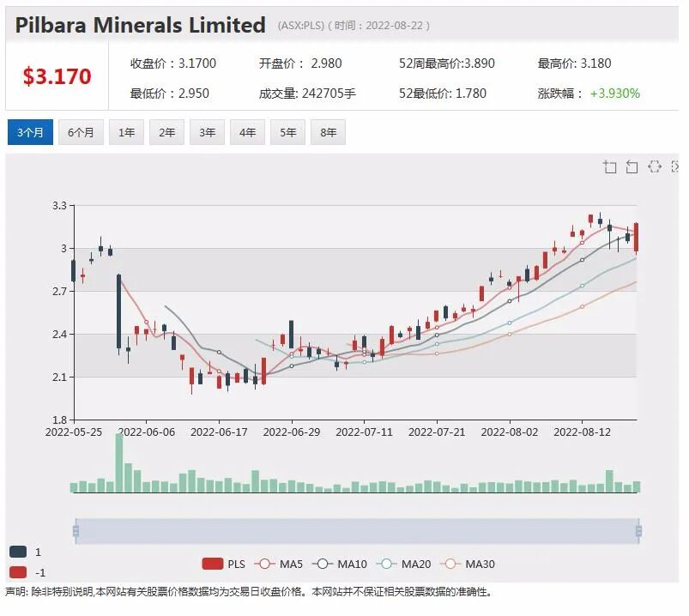This screenshot has height=616, width=689.
Task: Click the Pilbara Minerals Limited title
Action: 140,25
